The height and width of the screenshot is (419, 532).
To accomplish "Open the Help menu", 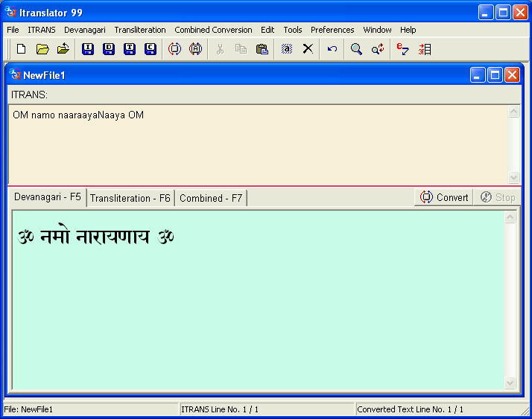I will [x=408, y=30].
